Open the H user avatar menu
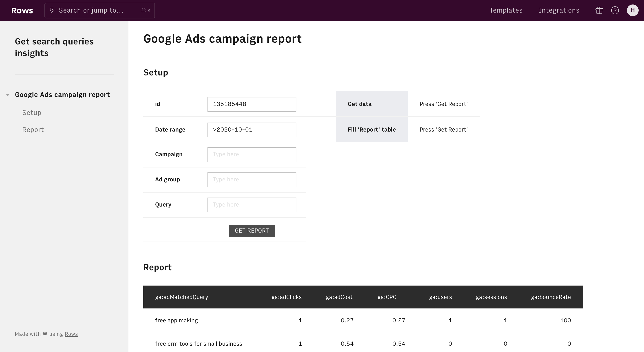The height and width of the screenshot is (352, 644). pos(633,10)
